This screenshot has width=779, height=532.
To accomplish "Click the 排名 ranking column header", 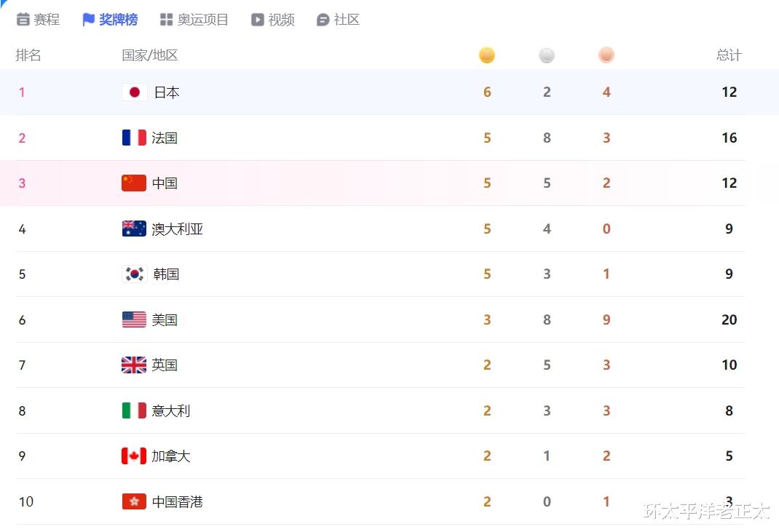I will pyautogui.click(x=28, y=55).
